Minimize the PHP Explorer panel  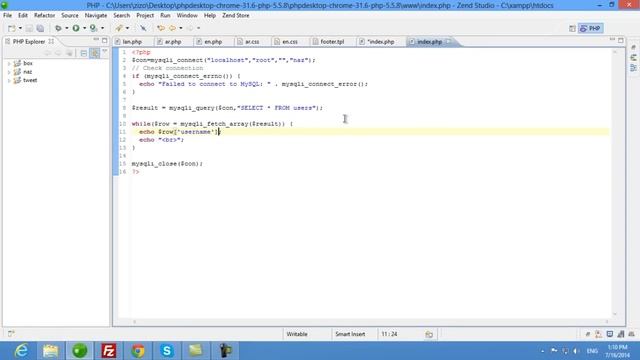tap(96, 40)
